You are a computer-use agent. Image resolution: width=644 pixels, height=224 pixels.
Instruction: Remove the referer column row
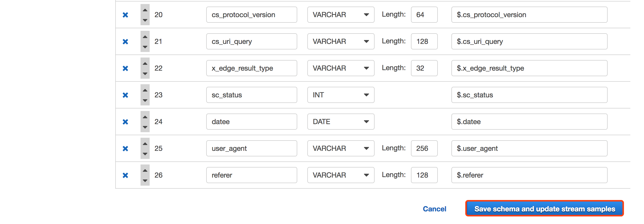pos(125,175)
